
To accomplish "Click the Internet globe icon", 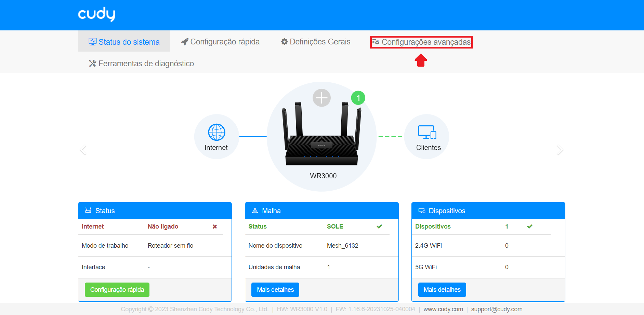I will tap(216, 132).
